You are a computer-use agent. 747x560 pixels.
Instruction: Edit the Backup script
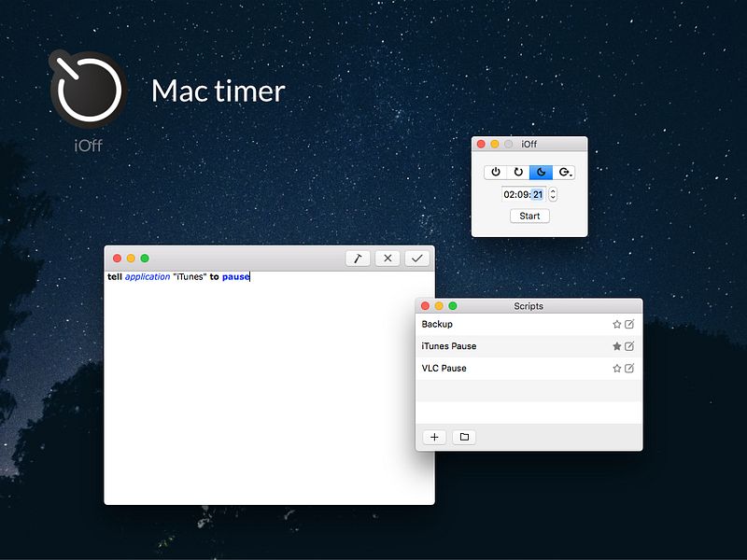(629, 324)
